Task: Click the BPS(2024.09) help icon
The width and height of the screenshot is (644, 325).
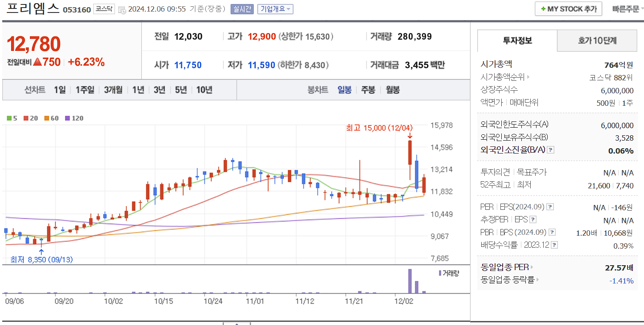Action: pyautogui.click(x=552, y=232)
